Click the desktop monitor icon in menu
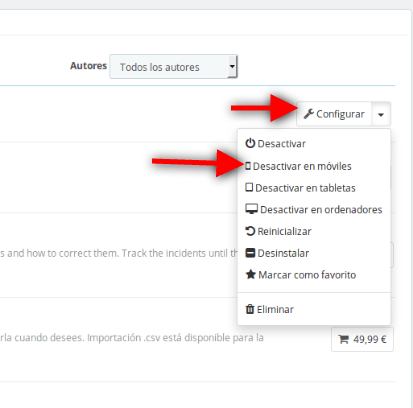Image resolution: width=413 pixels, height=408 pixels. click(x=251, y=209)
